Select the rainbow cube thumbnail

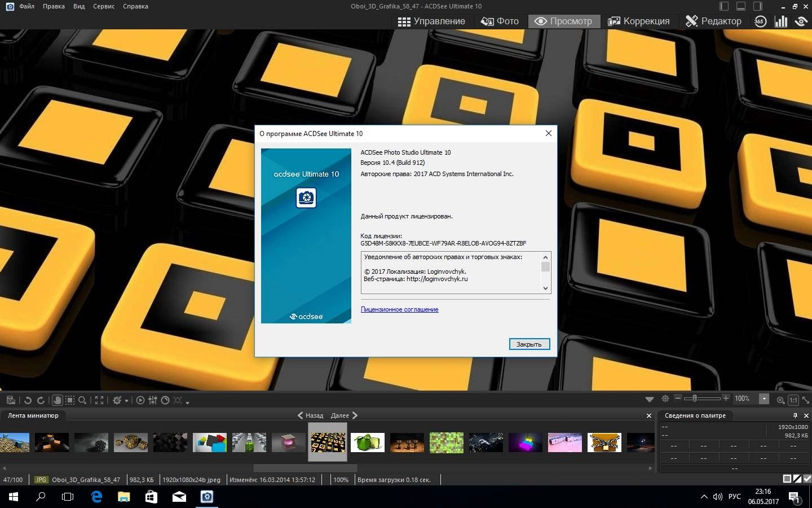coord(525,443)
